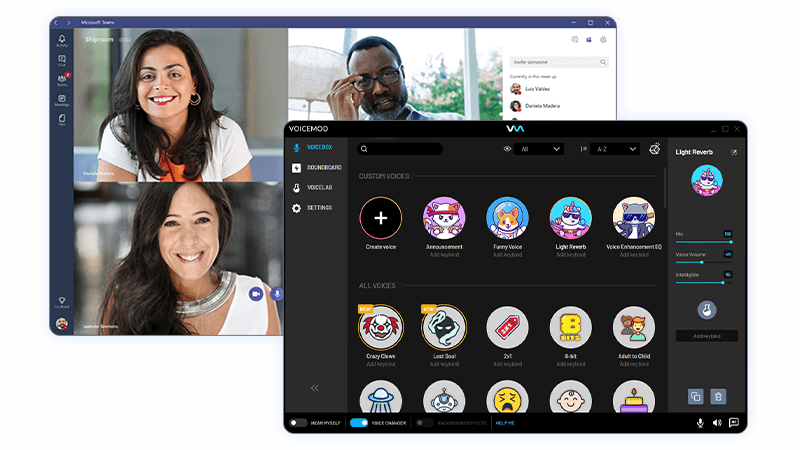Select the Lost Soul voice
800x450 pixels.
[444, 327]
